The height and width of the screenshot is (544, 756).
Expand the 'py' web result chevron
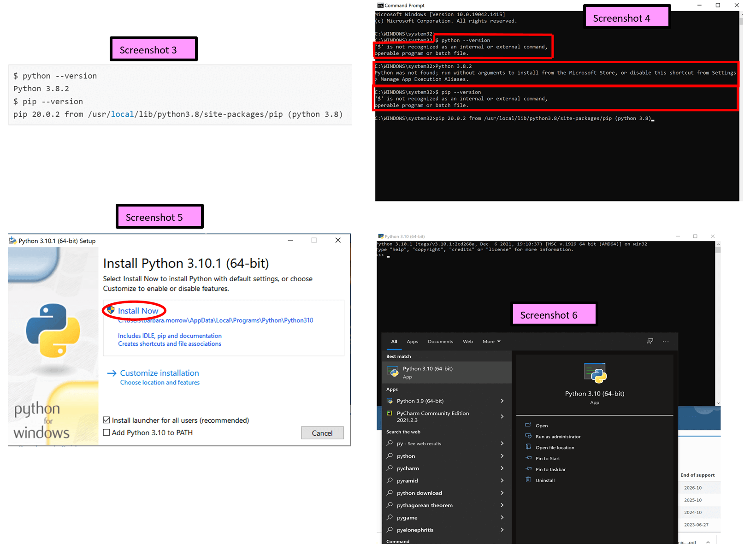tap(502, 443)
